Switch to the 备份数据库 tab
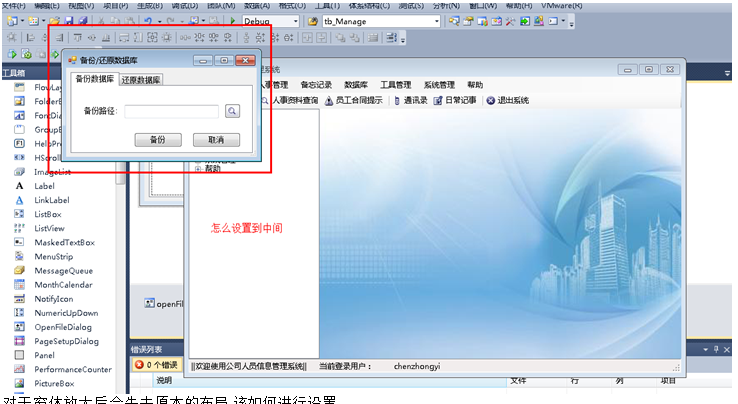The width and height of the screenshot is (738, 404). point(95,79)
